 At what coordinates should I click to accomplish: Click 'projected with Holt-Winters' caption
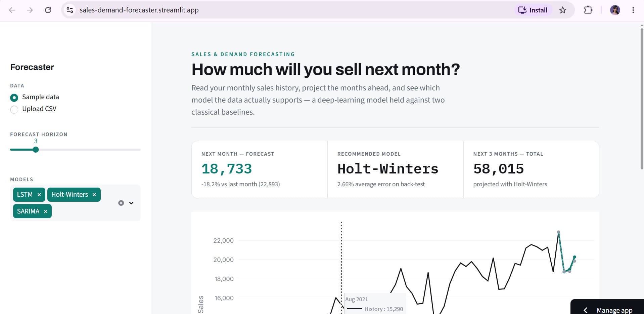pos(510,184)
